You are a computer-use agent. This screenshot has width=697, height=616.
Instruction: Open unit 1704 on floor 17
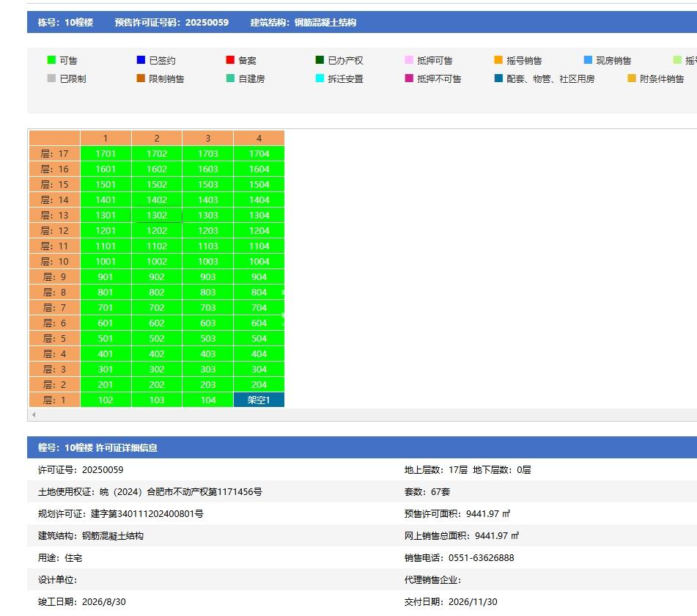tap(259, 153)
